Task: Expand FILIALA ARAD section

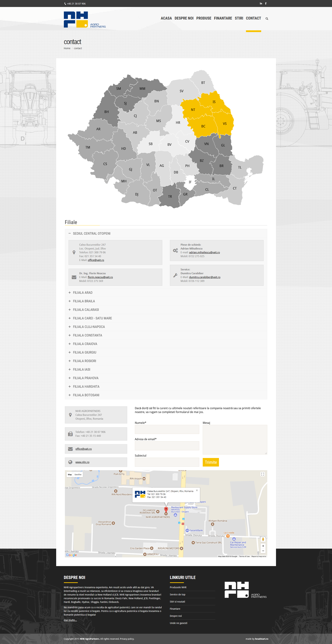Action: (166, 293)
